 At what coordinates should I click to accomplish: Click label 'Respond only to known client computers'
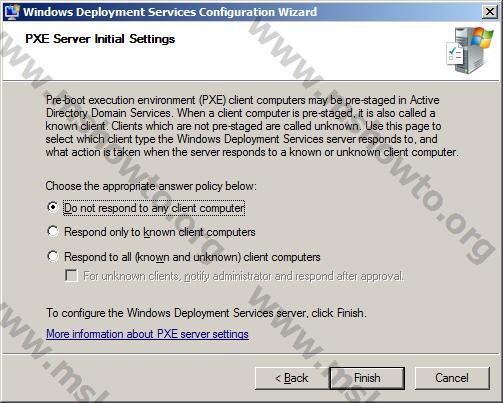coord(160,232)
